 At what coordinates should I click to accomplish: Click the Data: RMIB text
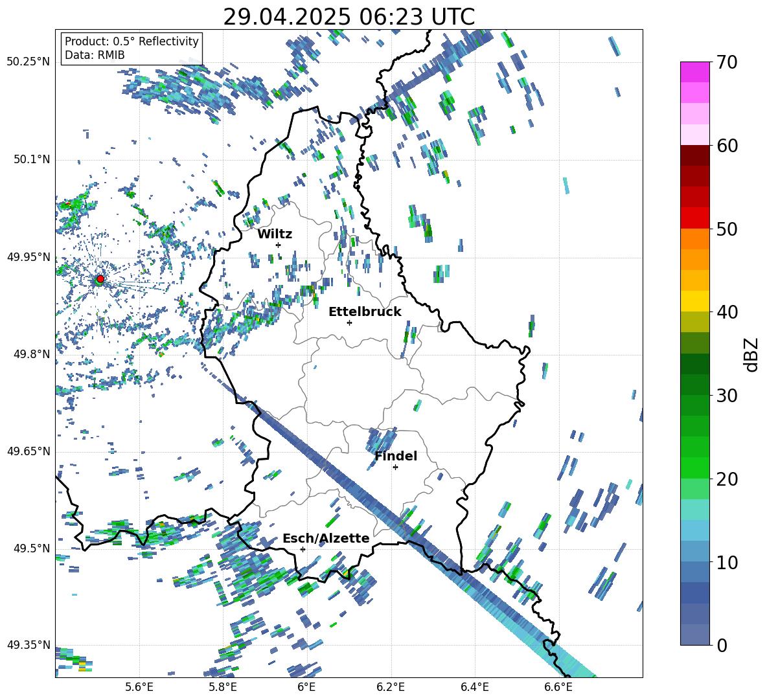tap(95, 55)
